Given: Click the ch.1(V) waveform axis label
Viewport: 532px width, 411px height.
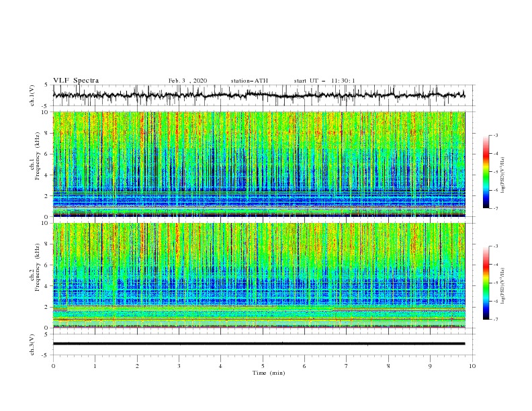Looking at the screenshot, I should click(x=32, y=95).
